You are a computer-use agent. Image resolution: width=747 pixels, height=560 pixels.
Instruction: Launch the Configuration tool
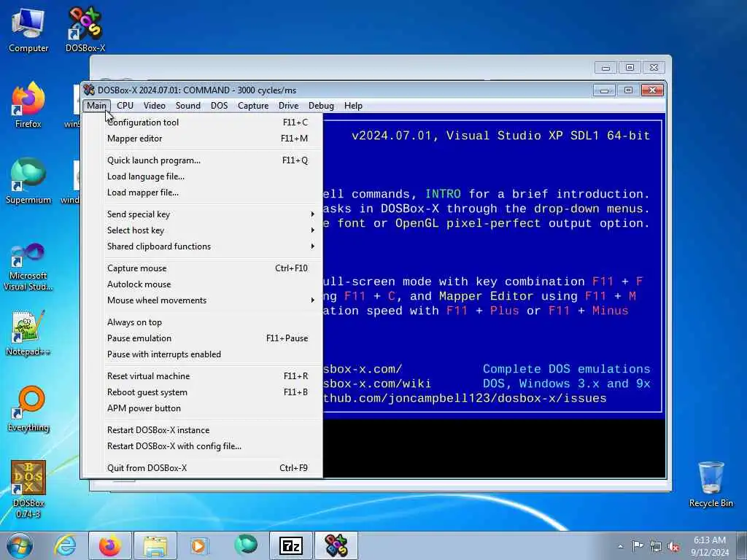(x=203, y=122)
